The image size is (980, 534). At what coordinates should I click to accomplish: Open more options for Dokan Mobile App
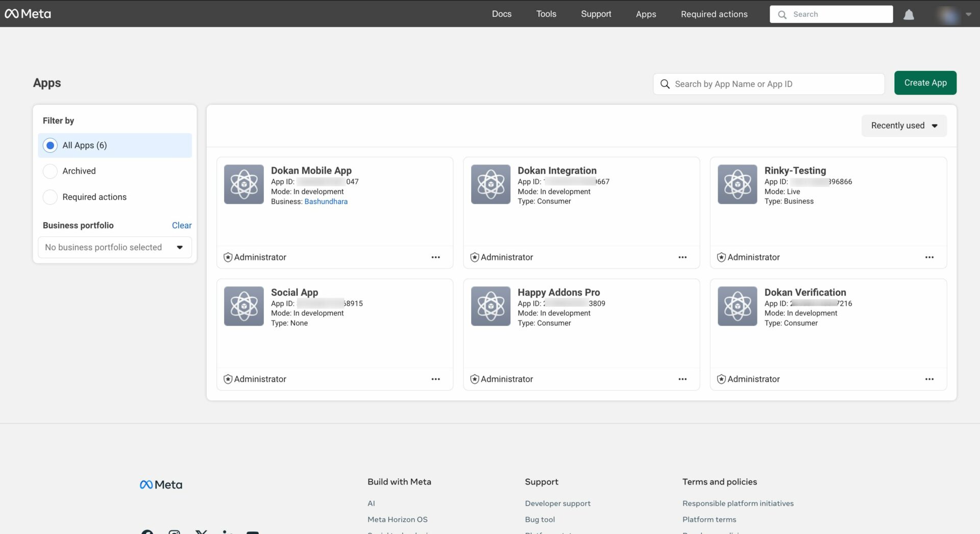pyautogui.click(x=435, y=257)
